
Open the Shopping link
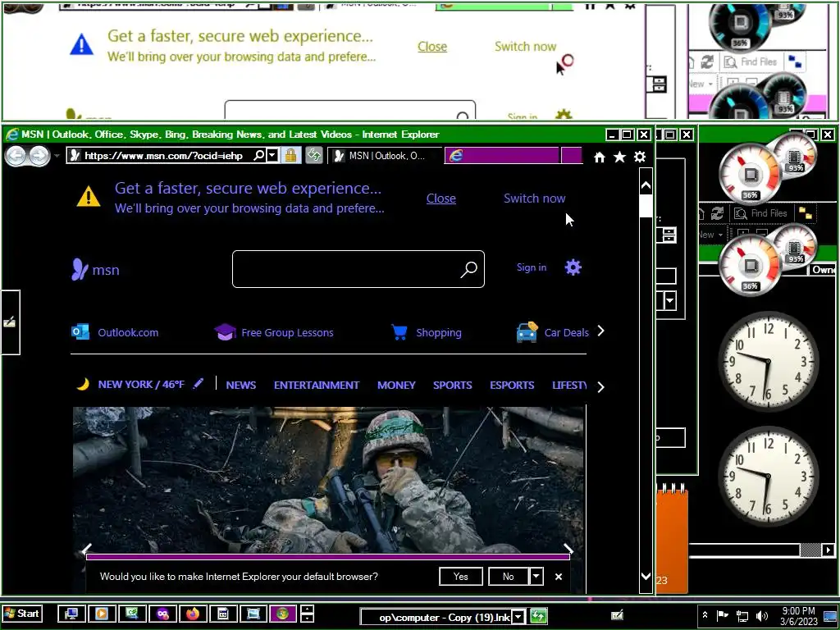[x=438, y=333]
